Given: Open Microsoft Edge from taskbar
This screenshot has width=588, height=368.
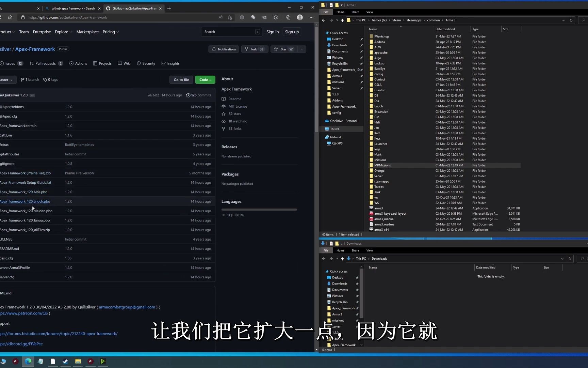Looking at the screenshot, I should [28, 361].
